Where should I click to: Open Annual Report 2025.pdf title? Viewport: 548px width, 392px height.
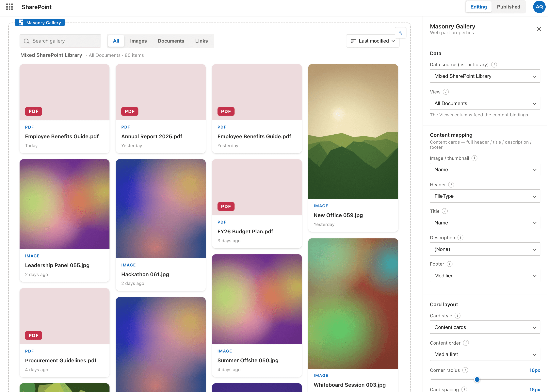(x=152, y=136)
